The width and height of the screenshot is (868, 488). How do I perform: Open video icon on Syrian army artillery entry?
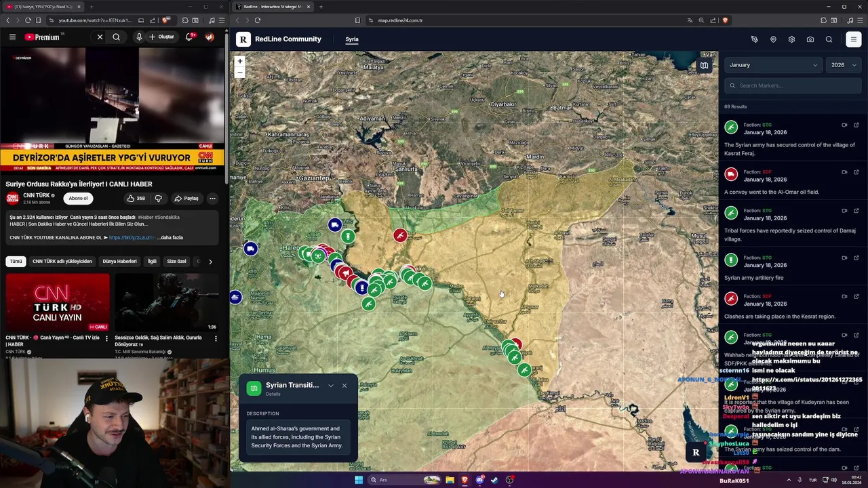[844, 258]
